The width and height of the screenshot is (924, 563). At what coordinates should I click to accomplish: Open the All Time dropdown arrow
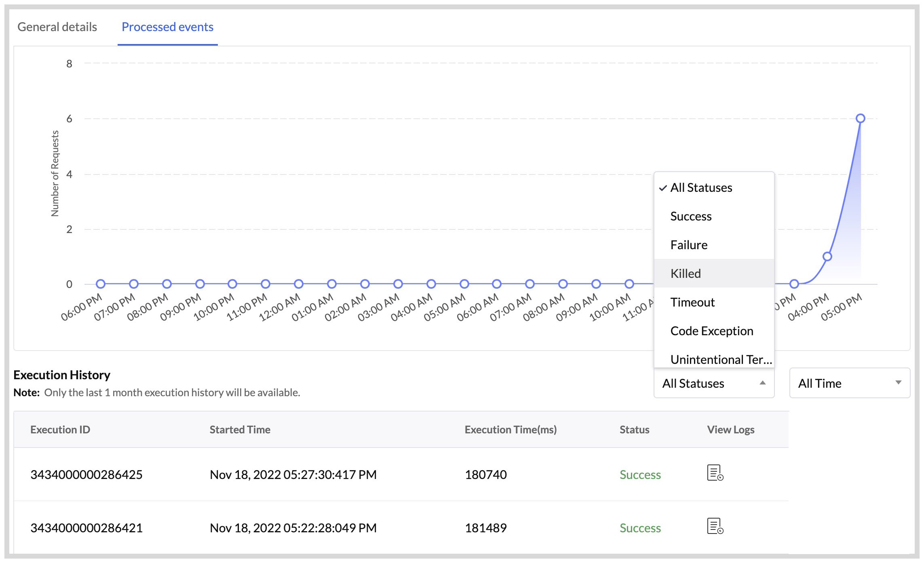click(899, 383)
